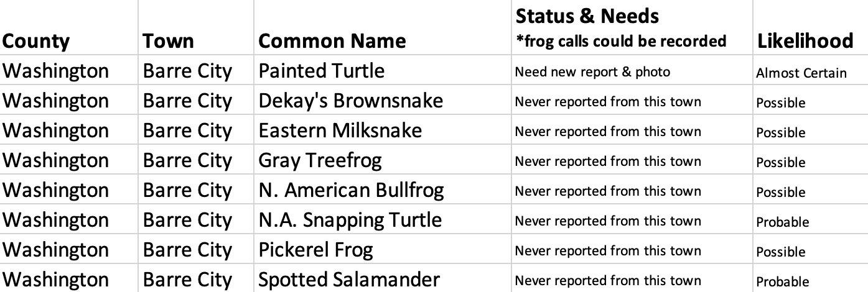The width and height of the screenshot is (868, 292).
Task: Select the Pickerel Frog cell
Action: 315,250
